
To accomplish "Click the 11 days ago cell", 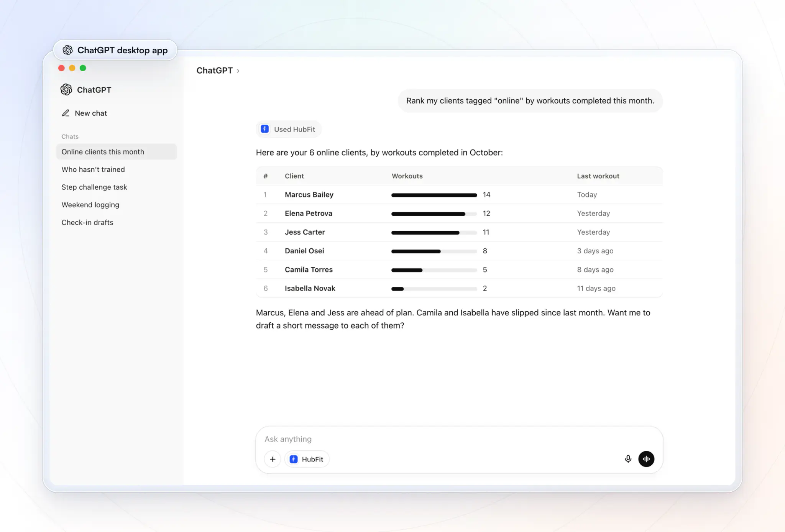I will pyautogui.click(x=596, y=289).
